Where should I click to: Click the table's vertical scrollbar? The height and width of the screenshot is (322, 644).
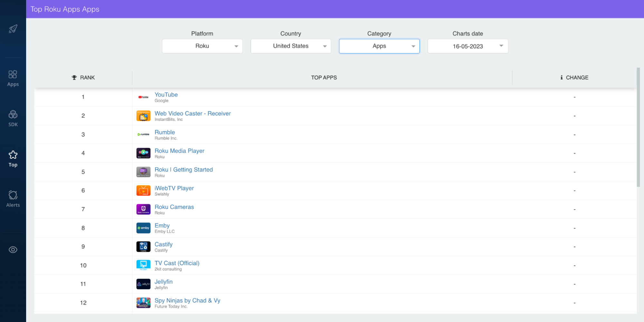click(x=638, y=127)
